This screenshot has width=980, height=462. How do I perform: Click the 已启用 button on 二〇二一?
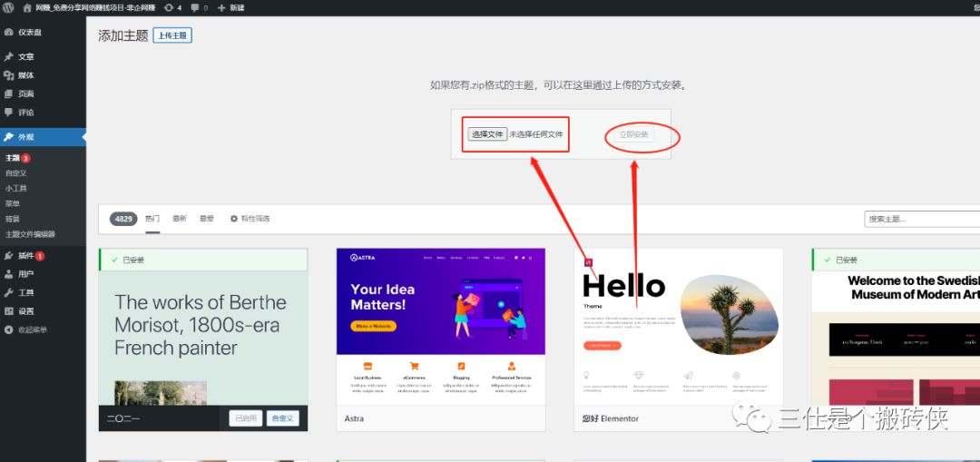click(x=246, y=418)
